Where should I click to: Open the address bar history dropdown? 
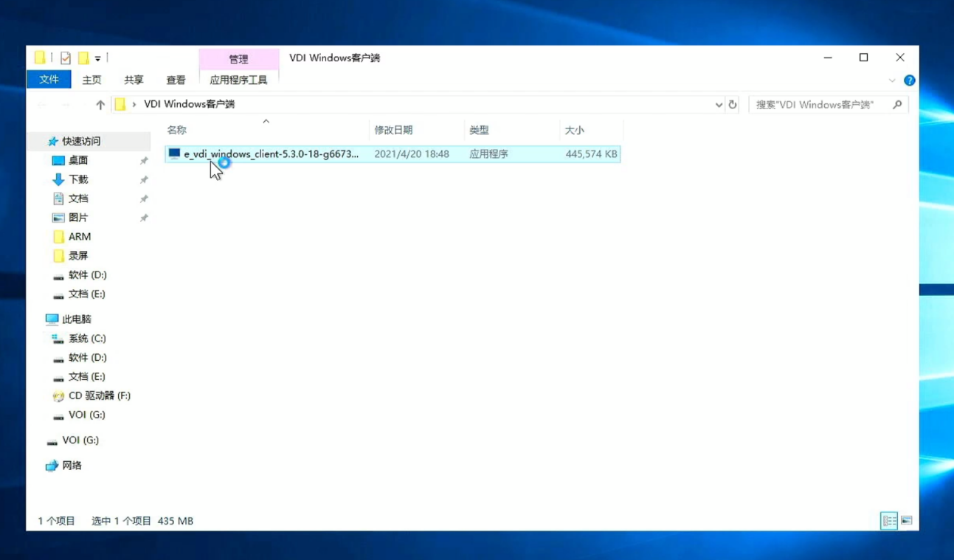pyautogui.click(x=719, y=105)
